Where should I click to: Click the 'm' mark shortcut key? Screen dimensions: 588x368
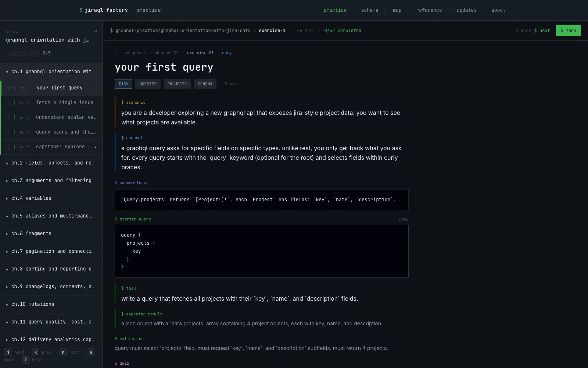click(x=90, y=352)
